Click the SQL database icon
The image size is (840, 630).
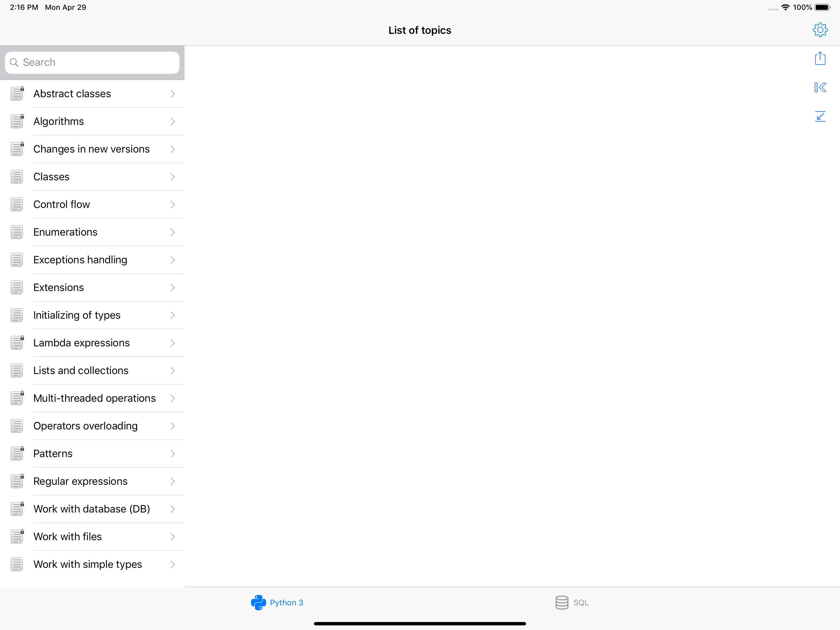562,602
